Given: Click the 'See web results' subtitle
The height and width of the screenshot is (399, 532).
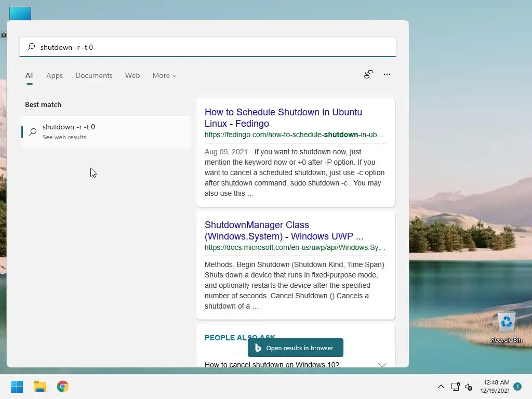Looking at the screenshot, I should pyautogui.click(x=64, y=137).
